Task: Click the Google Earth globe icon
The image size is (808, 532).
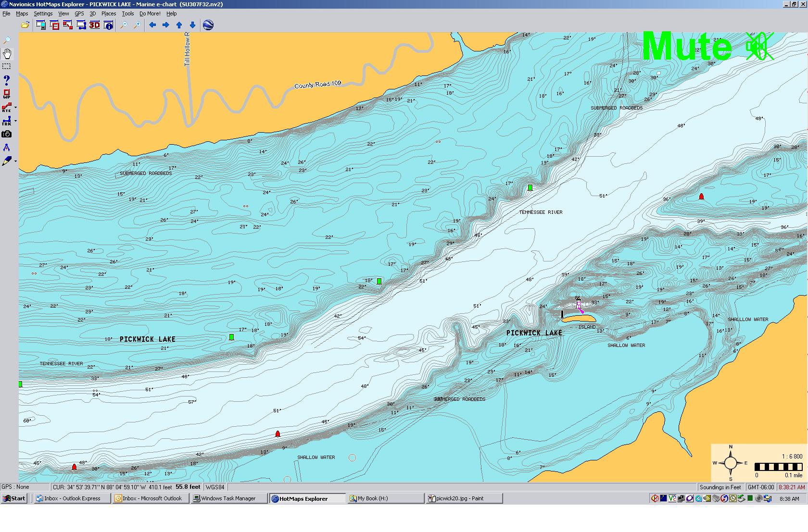Action: pos(208,25)
